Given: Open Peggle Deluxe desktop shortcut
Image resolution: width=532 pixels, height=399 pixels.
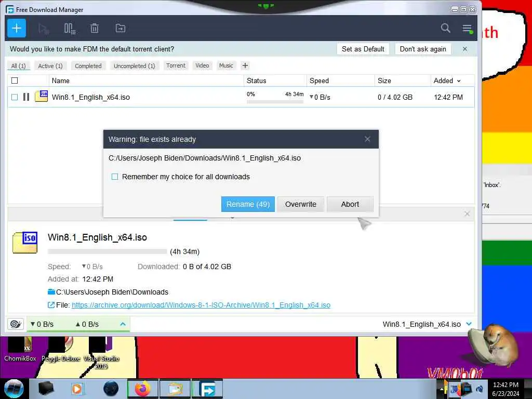Looking at the screenshot, I should click(61, 350).
